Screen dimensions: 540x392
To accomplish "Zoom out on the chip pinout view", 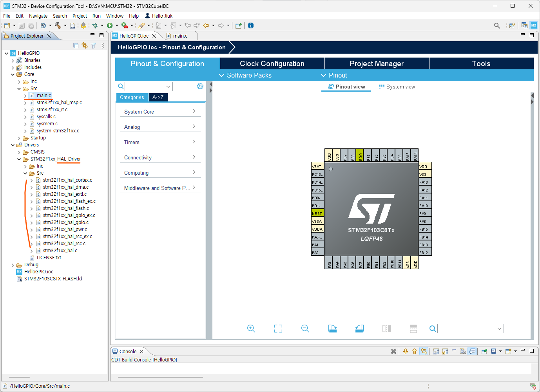I will click(305, 329).
